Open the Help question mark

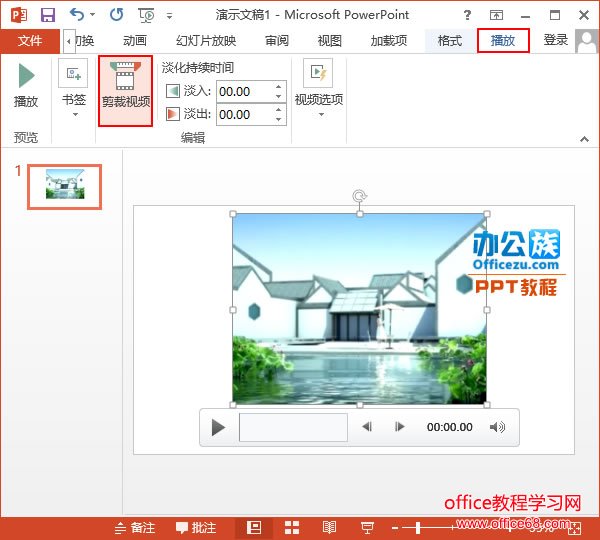(467, 15)
